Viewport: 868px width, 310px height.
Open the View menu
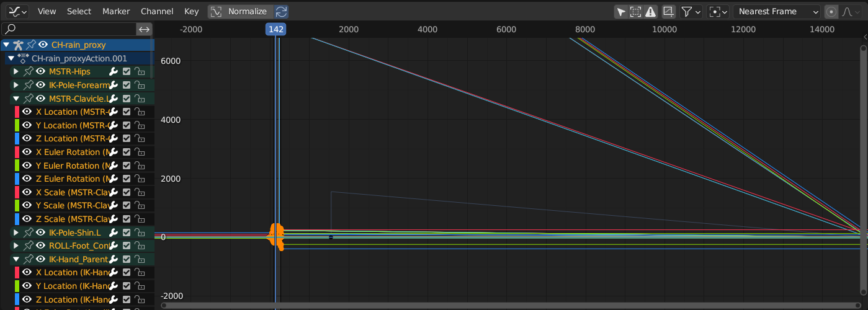pyautogui.click(x=47, y=11)
